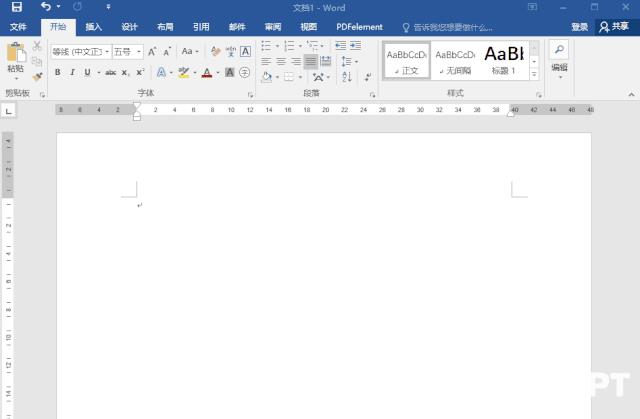Click the Clear All Formatting eraser icon
This screenshot has height=419, width=640.
(x=215, y=51)
